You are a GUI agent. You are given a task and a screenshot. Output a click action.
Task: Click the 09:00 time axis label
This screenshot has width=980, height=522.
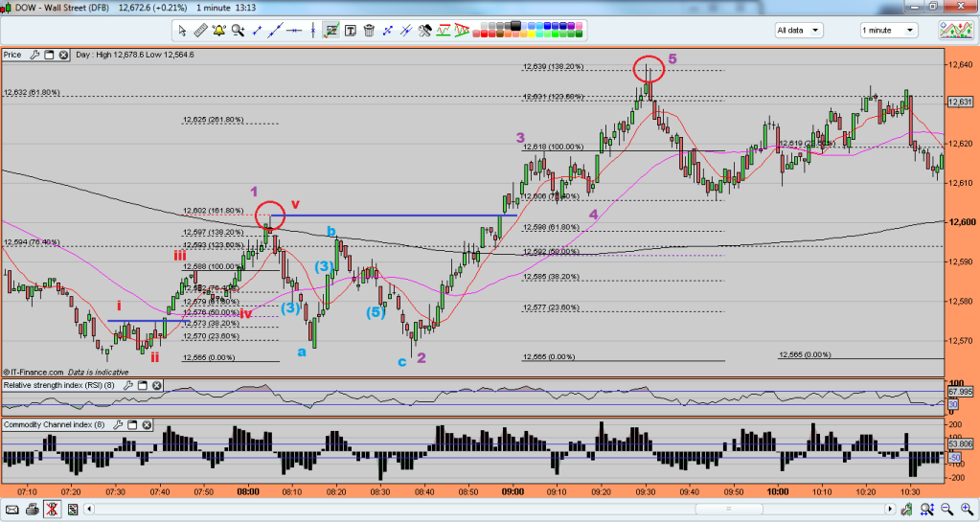click(513, 492)
